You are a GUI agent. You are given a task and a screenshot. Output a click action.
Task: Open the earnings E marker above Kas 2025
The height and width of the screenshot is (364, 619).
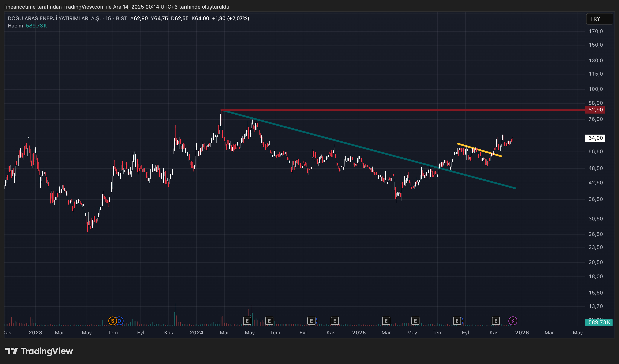click(496, 321)
